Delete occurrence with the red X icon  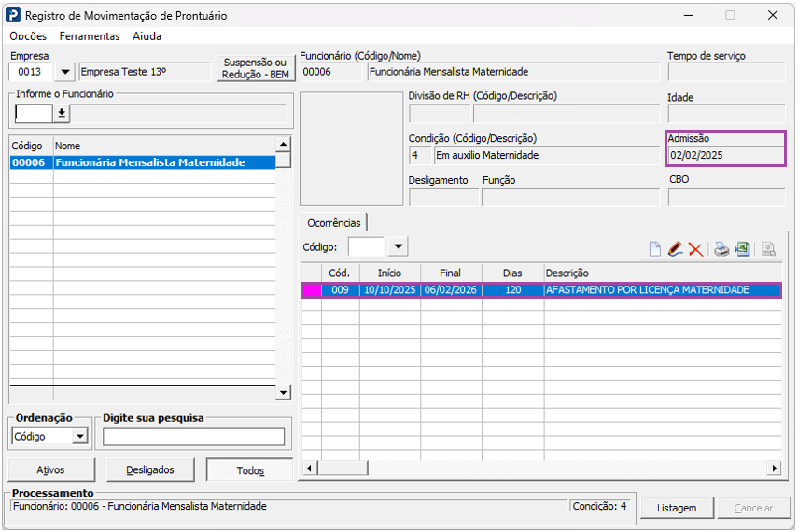(x=695, y=249)
